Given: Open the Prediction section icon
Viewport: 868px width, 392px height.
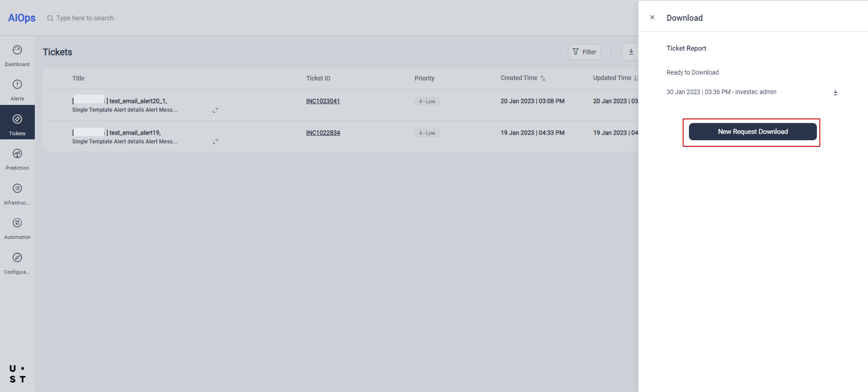Looking at the screenshot, I should [17, 154].
